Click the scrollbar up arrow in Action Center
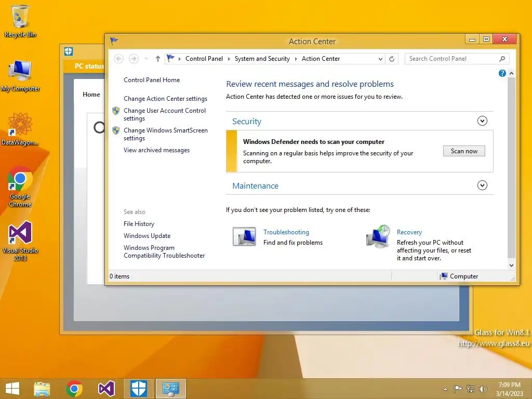This screenshot has height=399, width=532. 511,73
